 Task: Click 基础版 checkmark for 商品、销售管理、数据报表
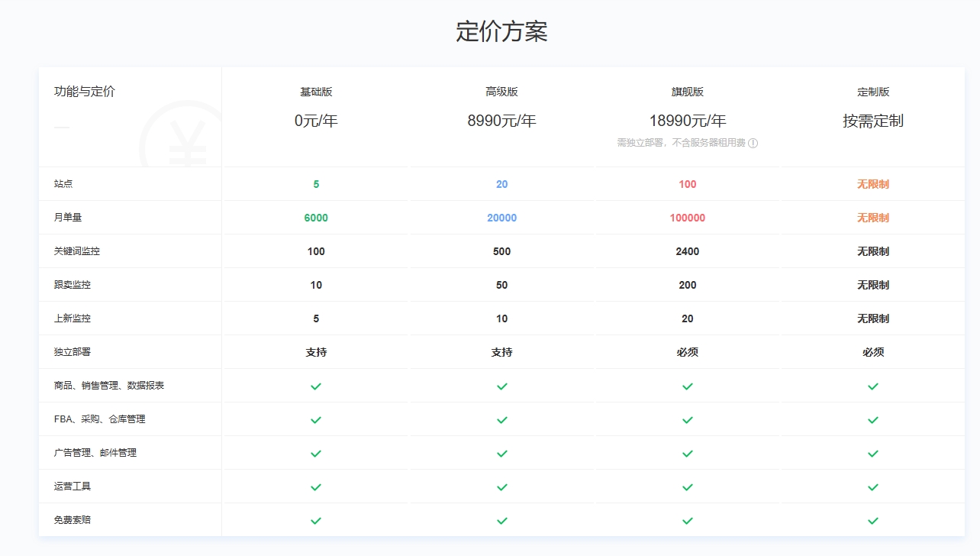(316, 386)
